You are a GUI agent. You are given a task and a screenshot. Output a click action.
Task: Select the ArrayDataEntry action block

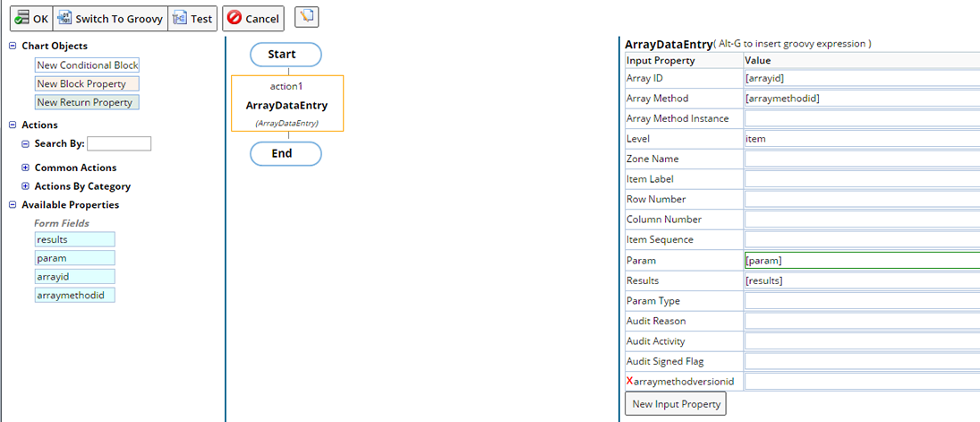point(286,105)
